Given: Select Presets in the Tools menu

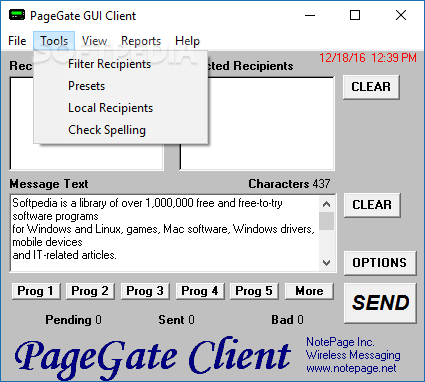Looking at the screenshot, I should coord(121,86).
